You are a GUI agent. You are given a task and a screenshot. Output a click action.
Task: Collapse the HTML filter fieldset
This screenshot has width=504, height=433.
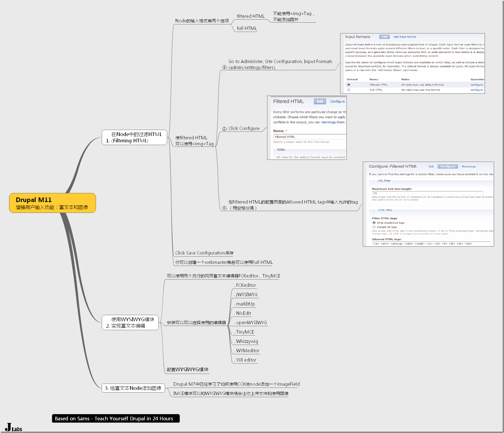click(385, 210)
